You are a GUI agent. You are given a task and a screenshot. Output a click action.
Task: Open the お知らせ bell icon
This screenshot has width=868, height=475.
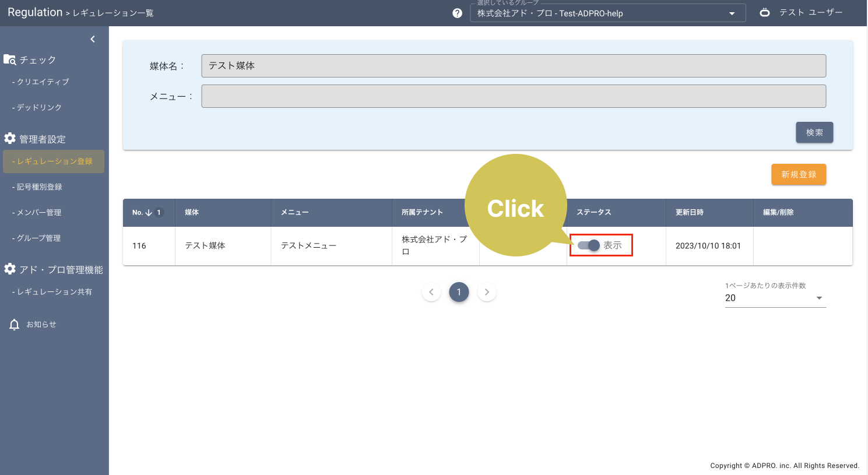coord(14,324)
